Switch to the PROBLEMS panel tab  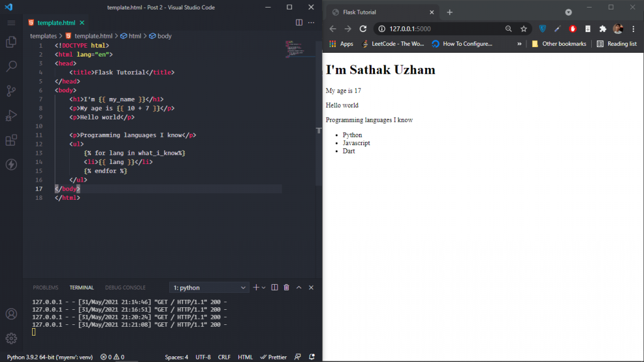tap(45, 288)
